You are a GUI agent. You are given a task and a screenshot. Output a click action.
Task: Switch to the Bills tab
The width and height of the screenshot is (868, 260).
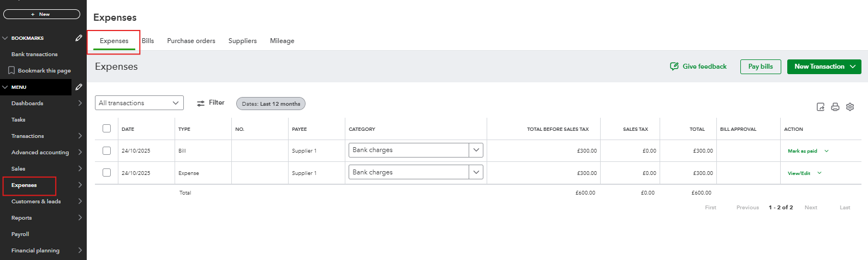148,41
